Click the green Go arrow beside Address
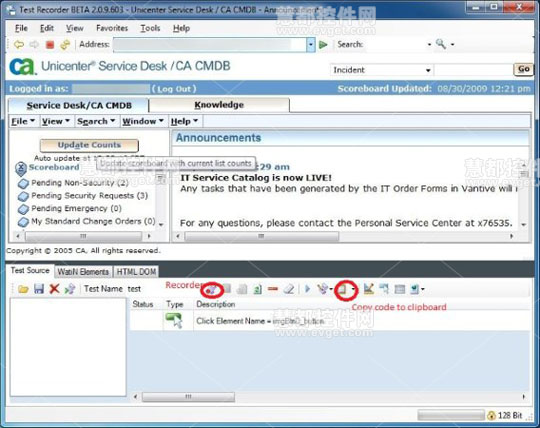The image size is (540, 428). (323, 45)
